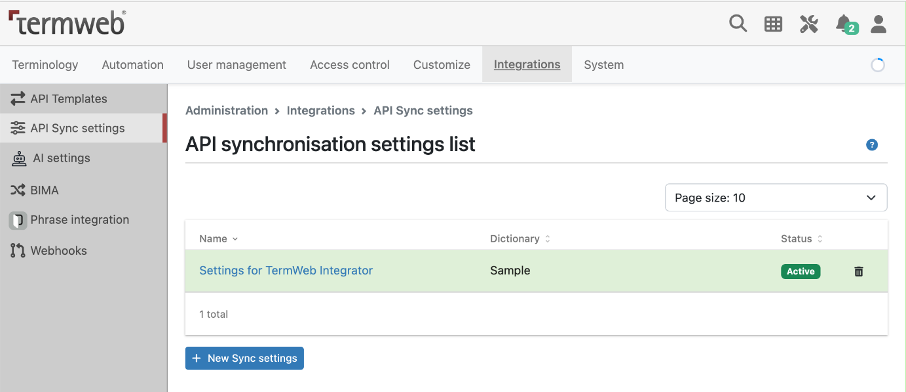Click the New Sync settings button

coord(244,358)
